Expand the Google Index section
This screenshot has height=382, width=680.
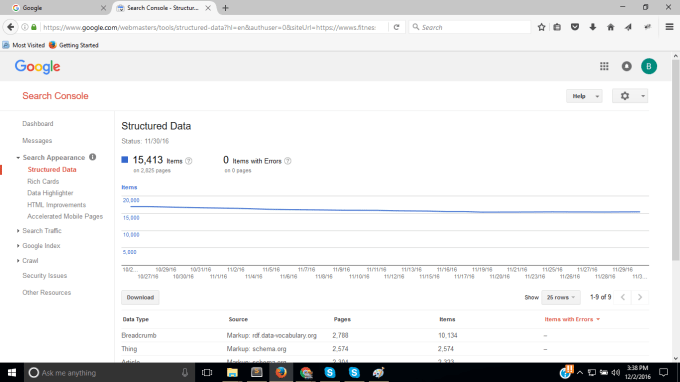(18, 246)
